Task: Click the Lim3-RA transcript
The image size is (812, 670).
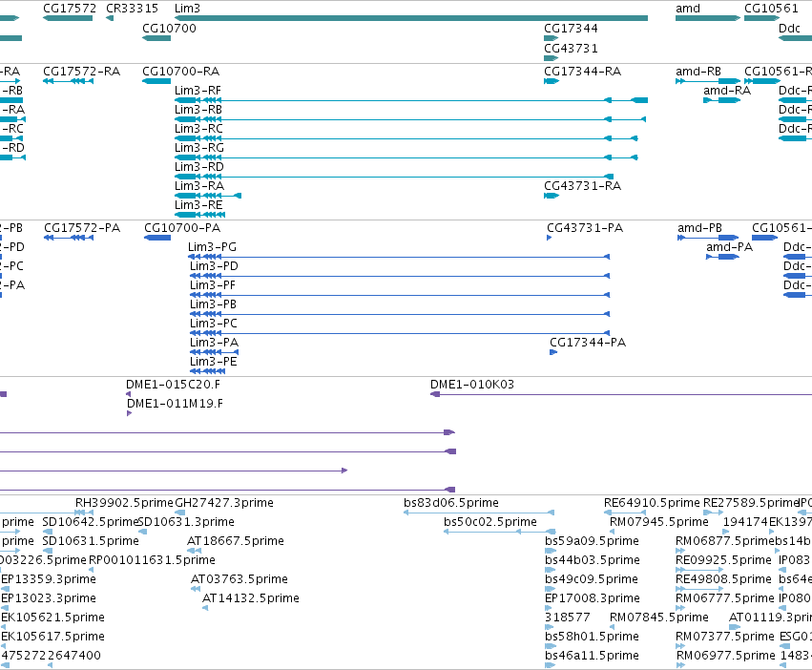Action: point(208,196)
